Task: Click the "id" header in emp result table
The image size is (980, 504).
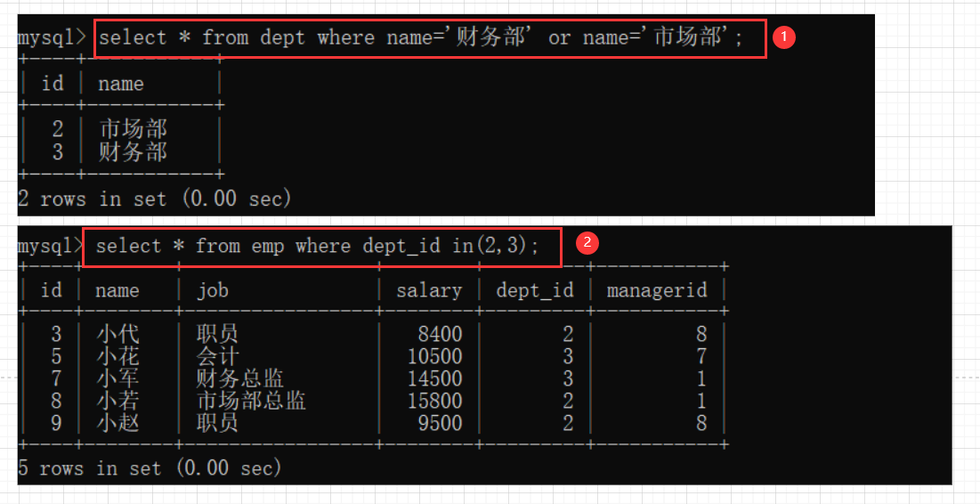Action: 52,290
